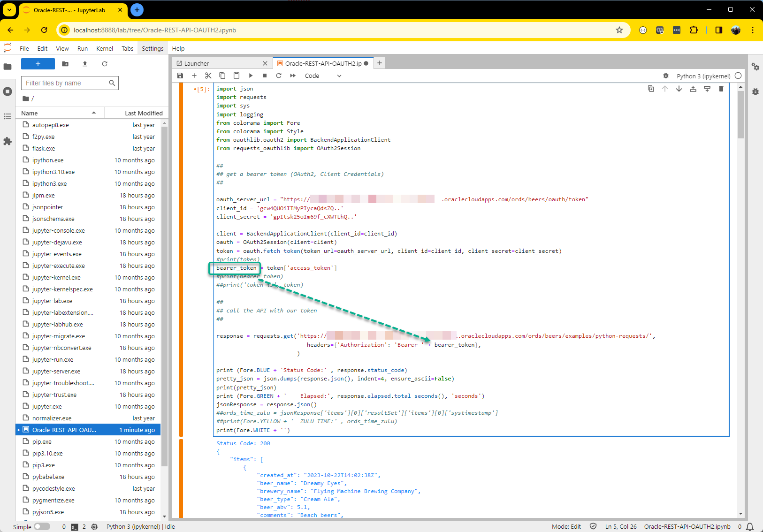The width and height of the screenshot is (763, 532).
Task: Interrupt the kernel with stop icon
Action: [265, 76]
